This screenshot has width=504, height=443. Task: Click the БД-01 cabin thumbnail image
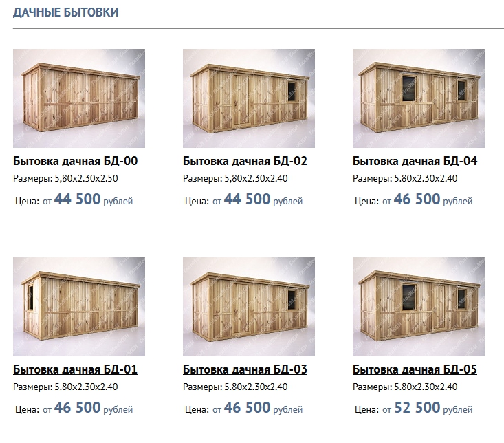(x=79, y=307)
